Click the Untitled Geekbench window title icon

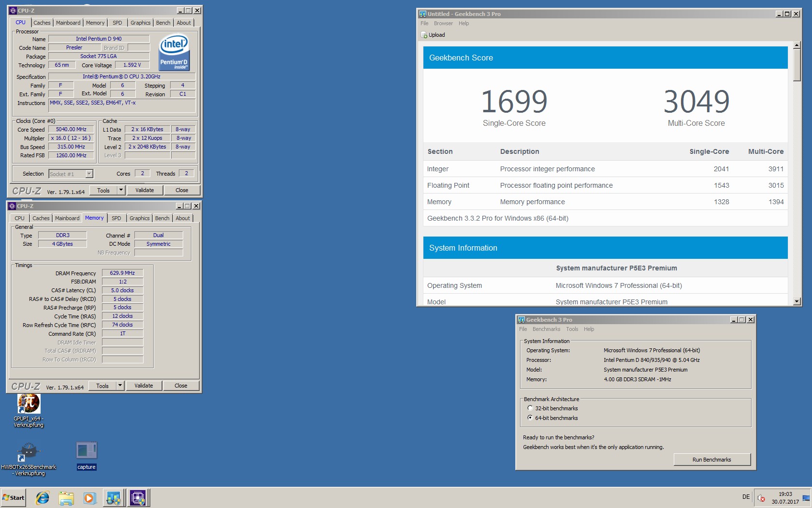pos(423,14)
